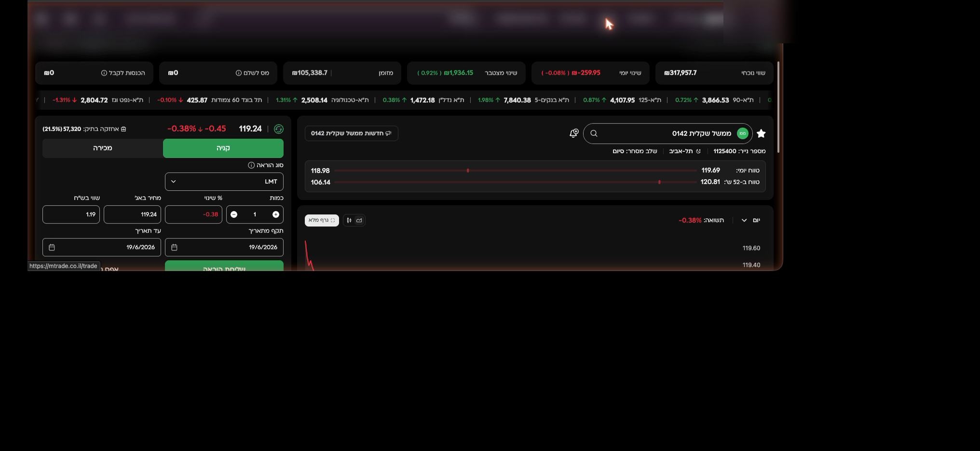This screenshot has width=980, height=451.
Task: Click the אחזקה בתיק: 57,320 (21.5%) text
Action: tap(81, 129)
